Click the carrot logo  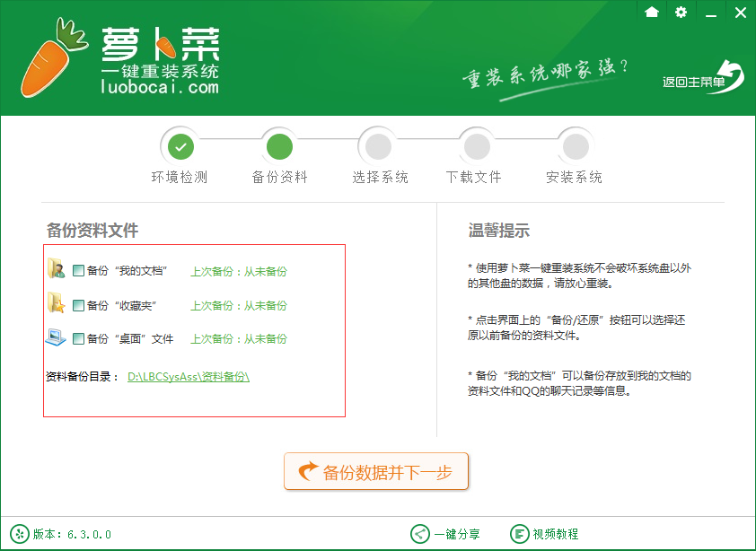tap(53, 57)
